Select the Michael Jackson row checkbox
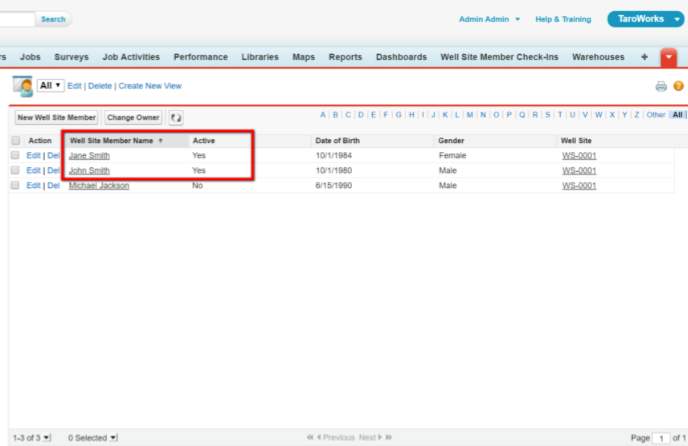Viewport: 688px width, 446px height. click(x=15, y=186)
